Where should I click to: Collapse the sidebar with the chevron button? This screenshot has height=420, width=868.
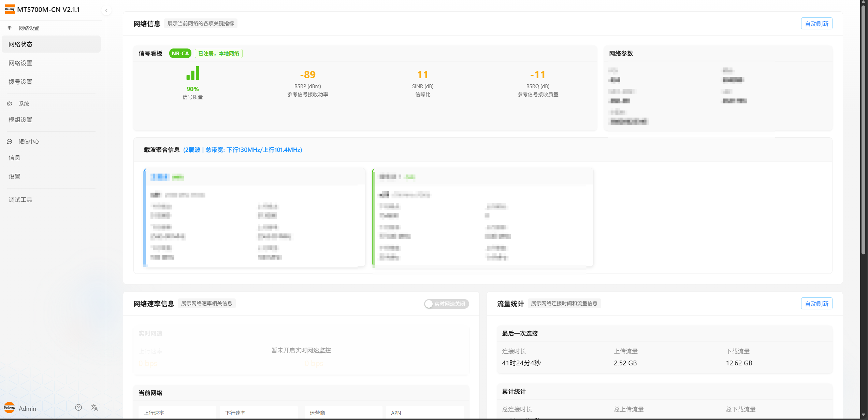pos(106,11)
